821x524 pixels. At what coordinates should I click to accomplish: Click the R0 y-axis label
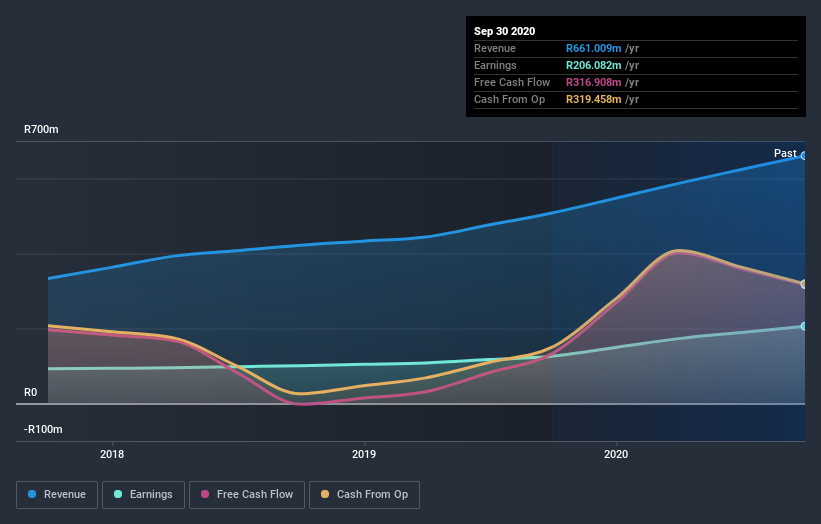30,392
